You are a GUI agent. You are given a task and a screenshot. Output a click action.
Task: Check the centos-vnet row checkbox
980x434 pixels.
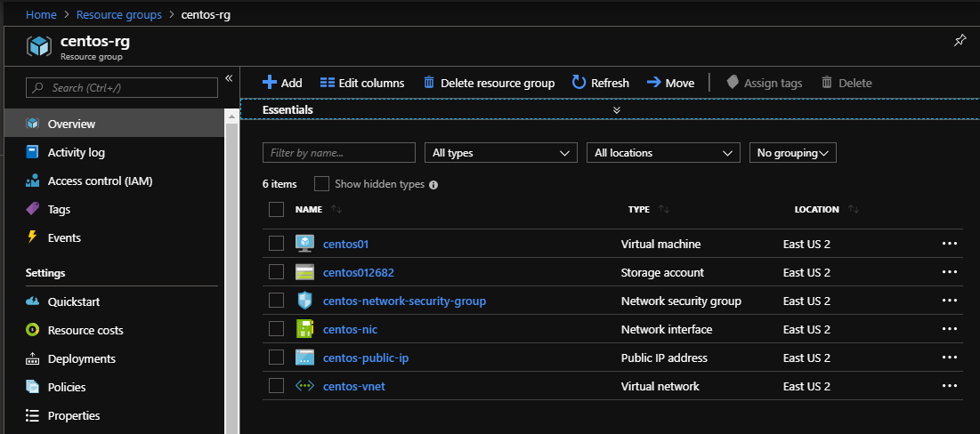tap(276, 387)
